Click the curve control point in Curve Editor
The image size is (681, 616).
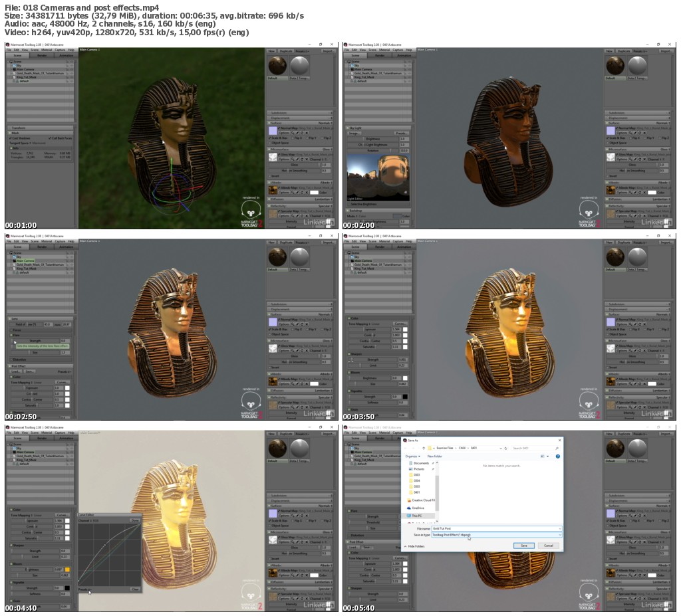tap(105, 544)
